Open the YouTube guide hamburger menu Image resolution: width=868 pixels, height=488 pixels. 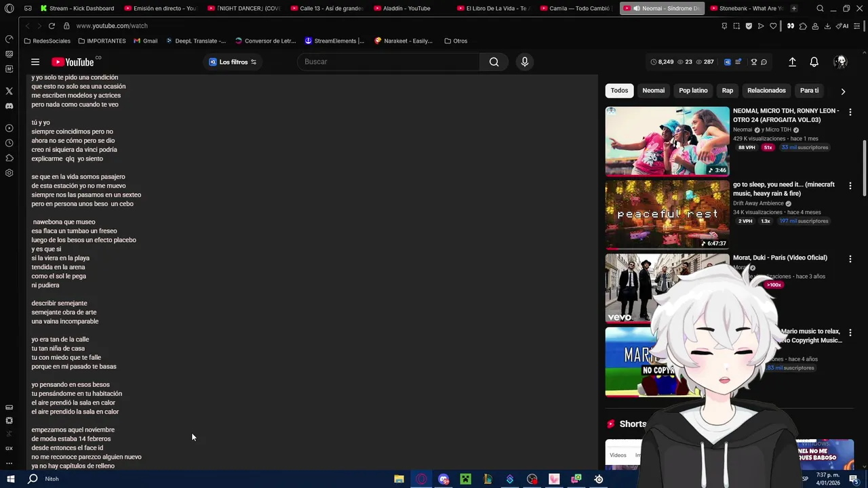pos(35,62)
